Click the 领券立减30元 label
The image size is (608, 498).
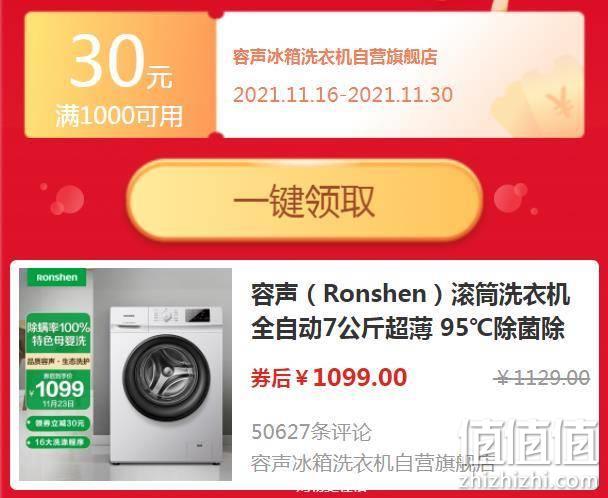(58, 423)
